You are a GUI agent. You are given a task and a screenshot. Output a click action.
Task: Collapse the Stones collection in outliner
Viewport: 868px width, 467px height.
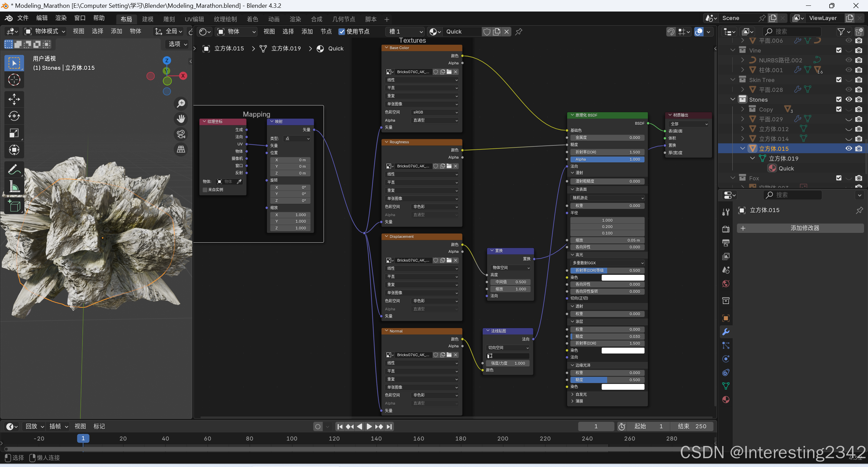click(733, 100)
